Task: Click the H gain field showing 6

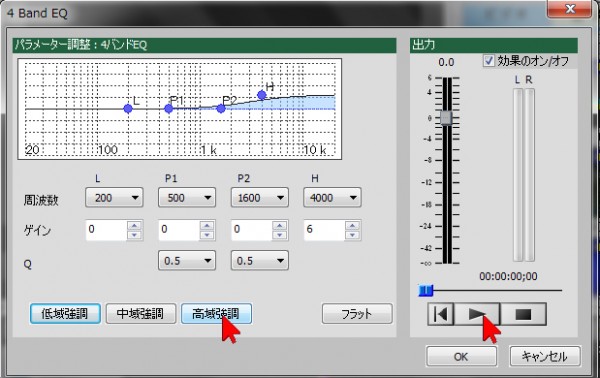Action: point(324,230)
